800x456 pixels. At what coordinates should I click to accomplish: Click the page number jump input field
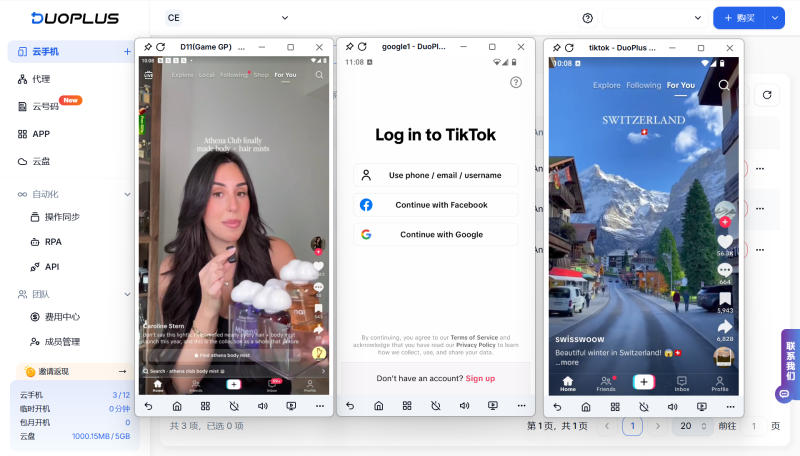754,426
